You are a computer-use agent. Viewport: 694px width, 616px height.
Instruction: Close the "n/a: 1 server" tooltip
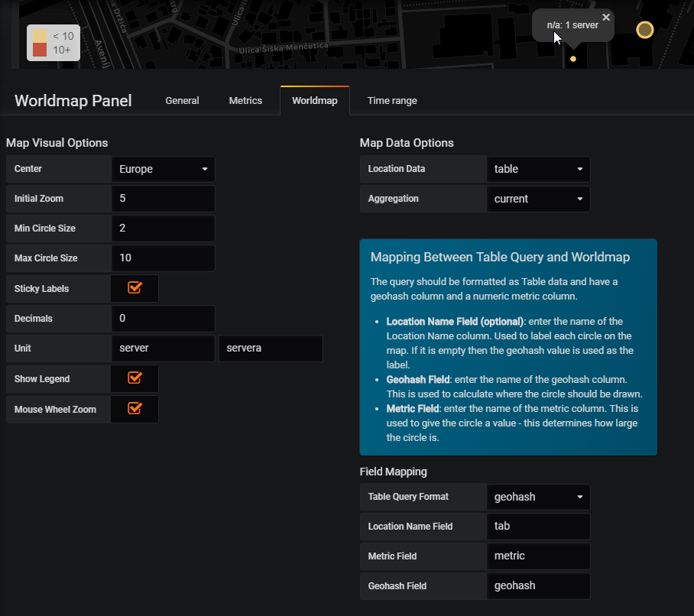point(606,16)
